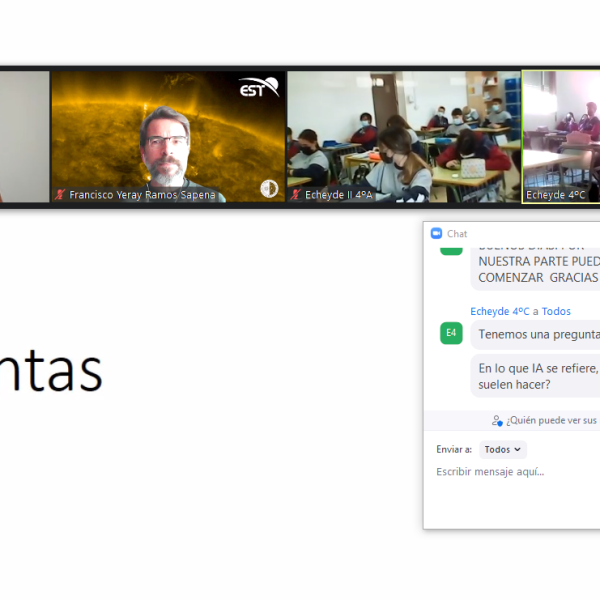This screenshot has height=600, width=600.
Task: Click the muted microphone icon for Echeyde II 4ºA
Action: (x=296, y=195)
